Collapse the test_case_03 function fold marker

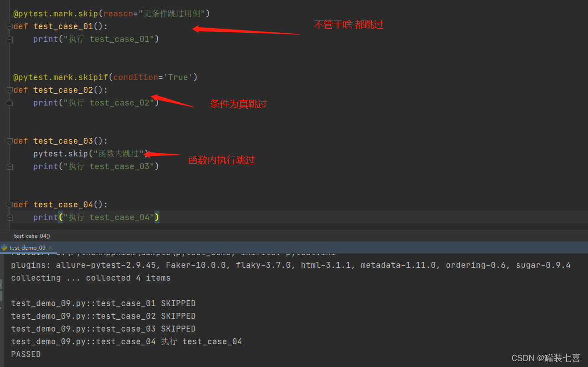(x=10, y=141)
